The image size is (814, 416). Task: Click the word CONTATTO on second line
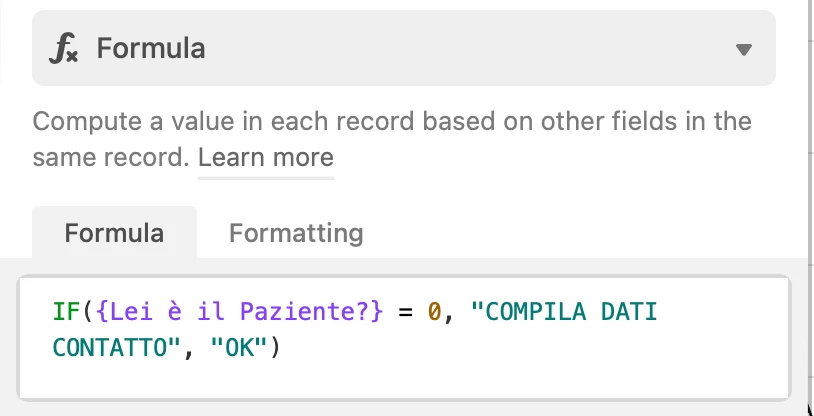[110, 348]
